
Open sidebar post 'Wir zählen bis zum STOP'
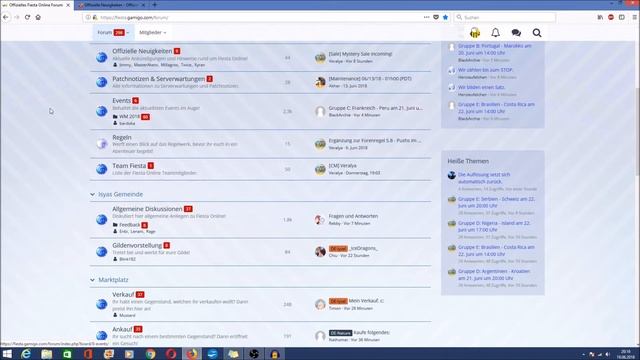coord(485,70)
